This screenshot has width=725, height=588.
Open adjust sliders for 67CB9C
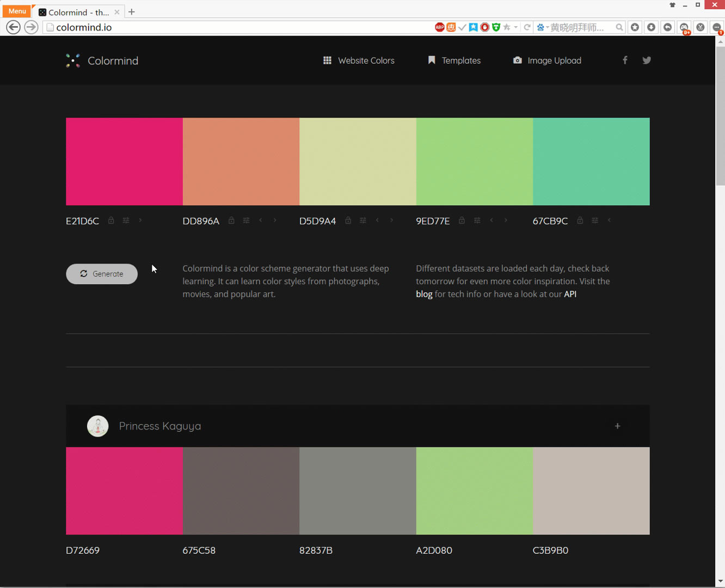(x=595, y=220)
